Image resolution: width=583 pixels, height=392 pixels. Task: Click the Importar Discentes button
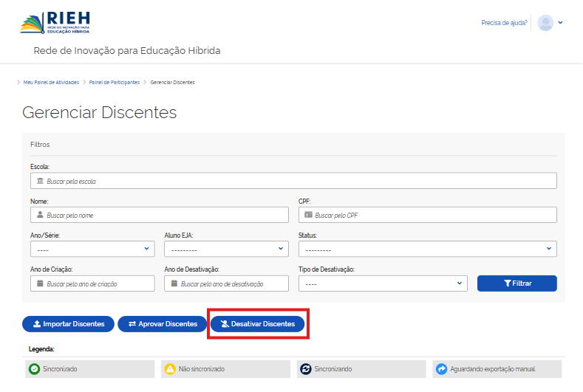tap(68, 324)
